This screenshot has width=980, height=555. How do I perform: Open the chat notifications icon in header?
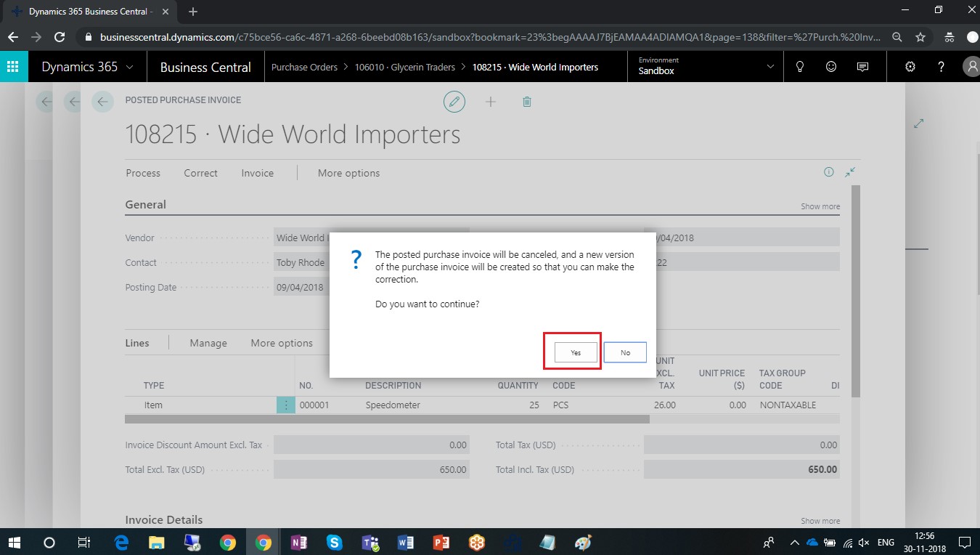coord(862,67)
